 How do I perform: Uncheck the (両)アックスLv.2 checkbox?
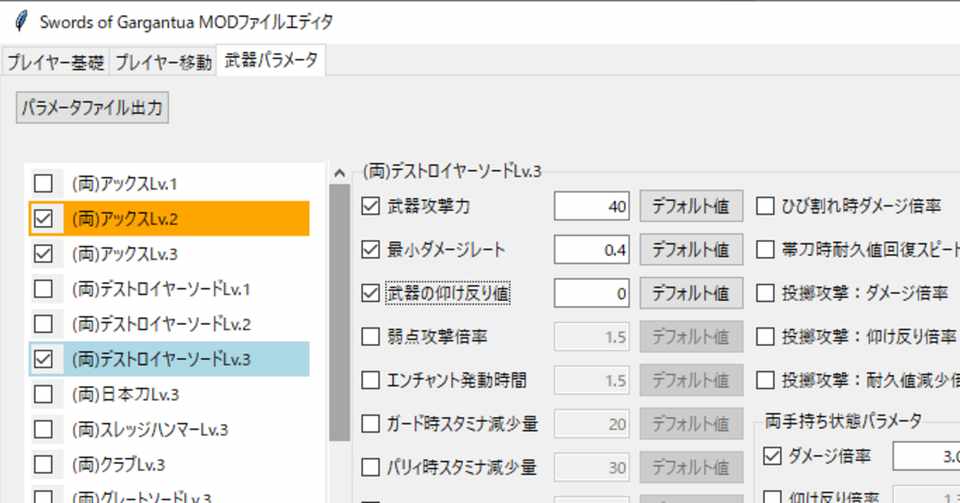44,219
